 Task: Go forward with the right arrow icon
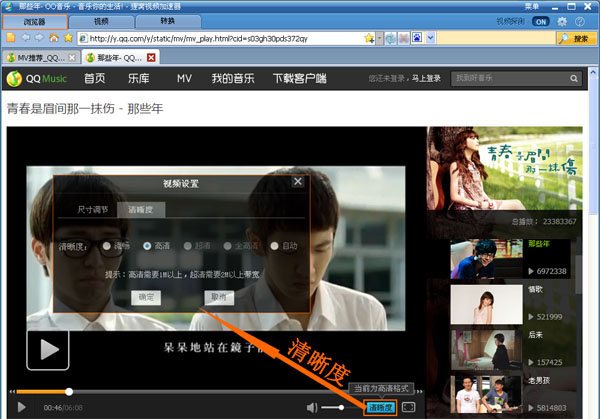(39, 37)
